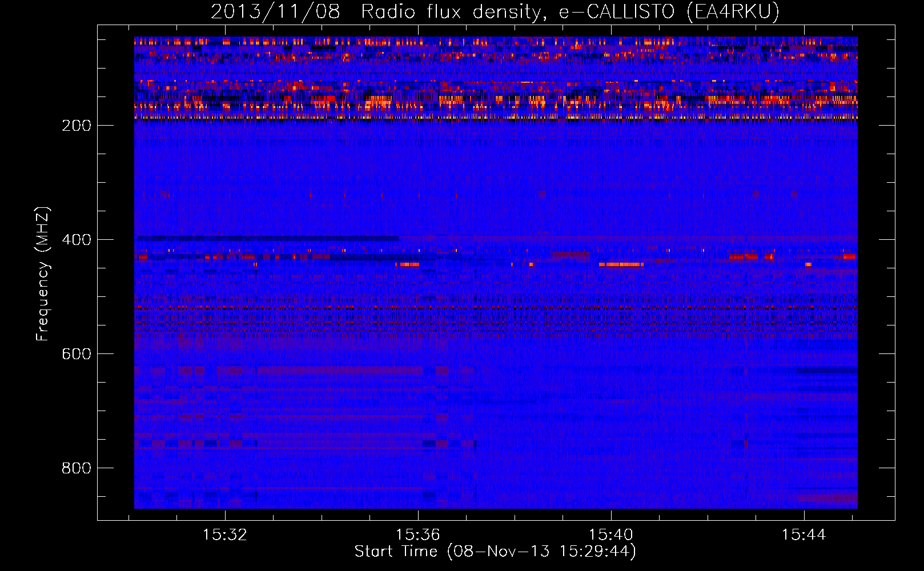Click the 15:40 time tick label
Screen dimensions: 924x571
coord(611,534)
